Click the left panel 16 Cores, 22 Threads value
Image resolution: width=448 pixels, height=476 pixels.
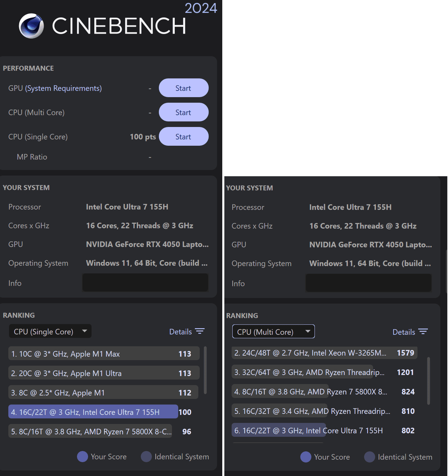pos(140,226)
